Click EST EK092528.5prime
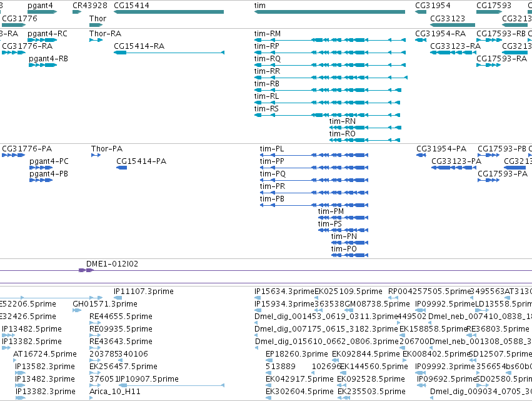The width and height of the screenshot is (532, 401). [342, 385]
